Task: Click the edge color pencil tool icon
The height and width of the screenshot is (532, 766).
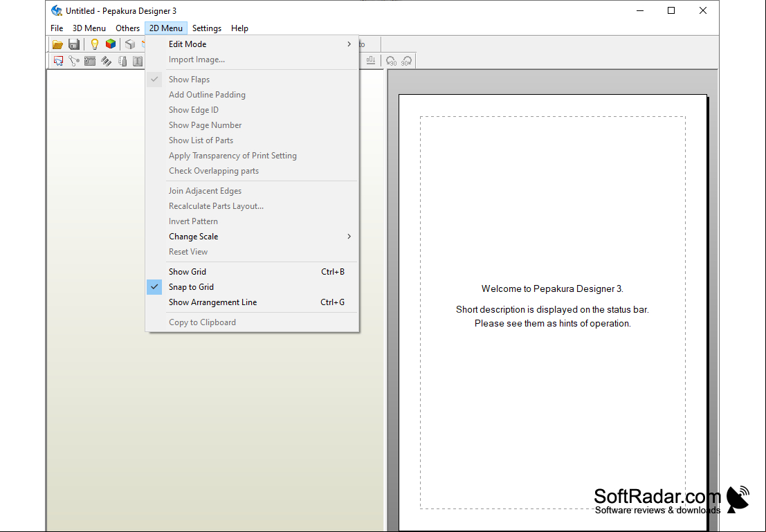Action: pyautogui.click(x=106, y=61)
